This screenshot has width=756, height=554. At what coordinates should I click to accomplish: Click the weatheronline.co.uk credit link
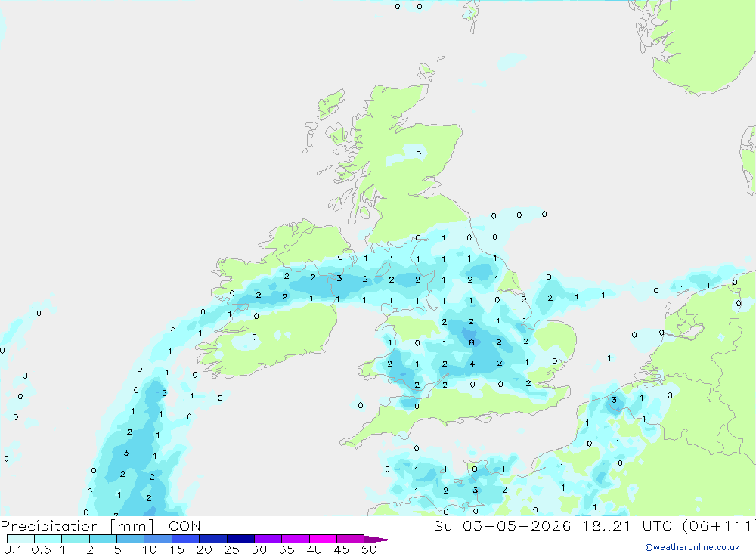coord(692,547)
